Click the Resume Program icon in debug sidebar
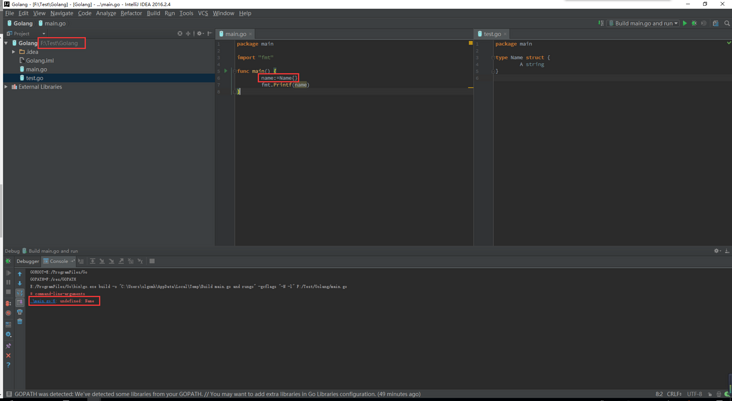Viewport: 732px width, 401px height. (x=9, y=273)
